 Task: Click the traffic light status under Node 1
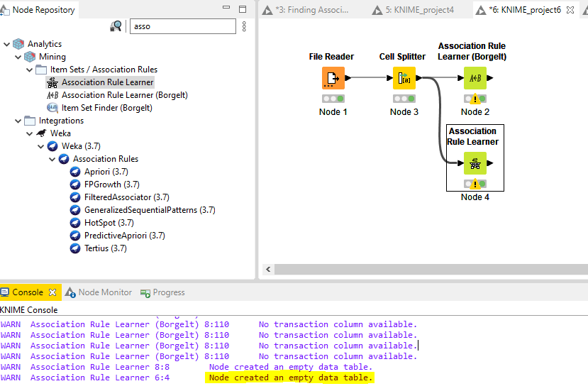pos(333,99)
